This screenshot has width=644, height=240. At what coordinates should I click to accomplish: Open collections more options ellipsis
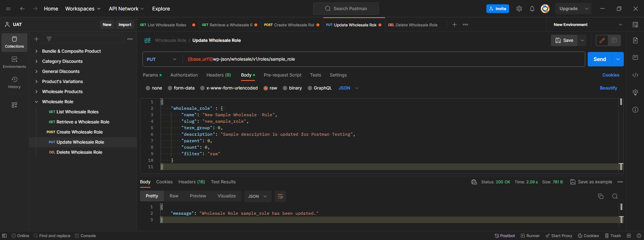130,39
